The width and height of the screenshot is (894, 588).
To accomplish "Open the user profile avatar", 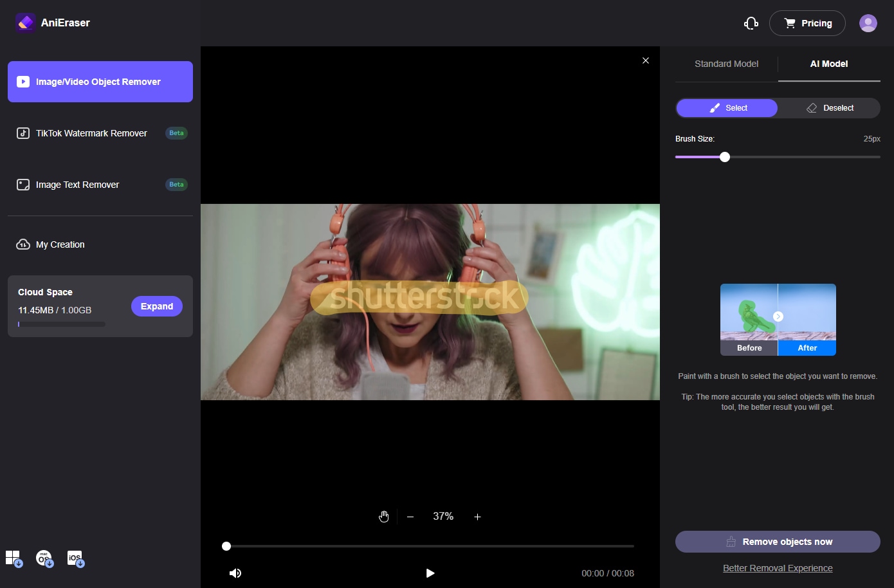I will tap(868, 23).
